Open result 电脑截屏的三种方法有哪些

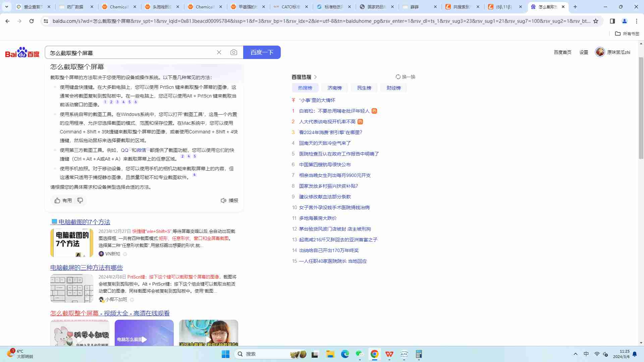[x=87, y=267]
